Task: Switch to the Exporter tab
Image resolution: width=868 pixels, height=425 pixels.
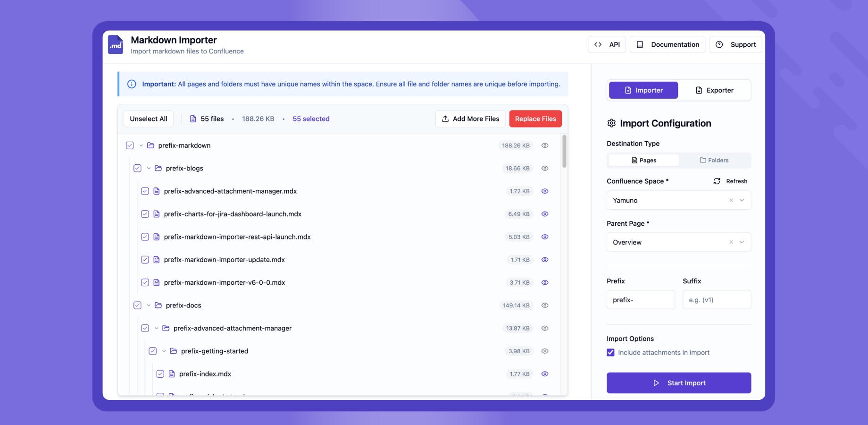Action: tap(715, 90)
